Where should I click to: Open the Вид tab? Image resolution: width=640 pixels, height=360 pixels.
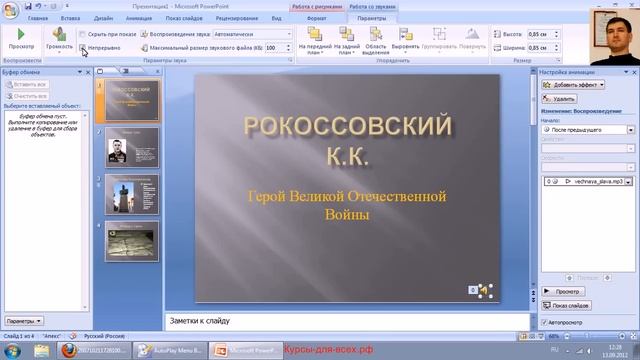[276, 18]
